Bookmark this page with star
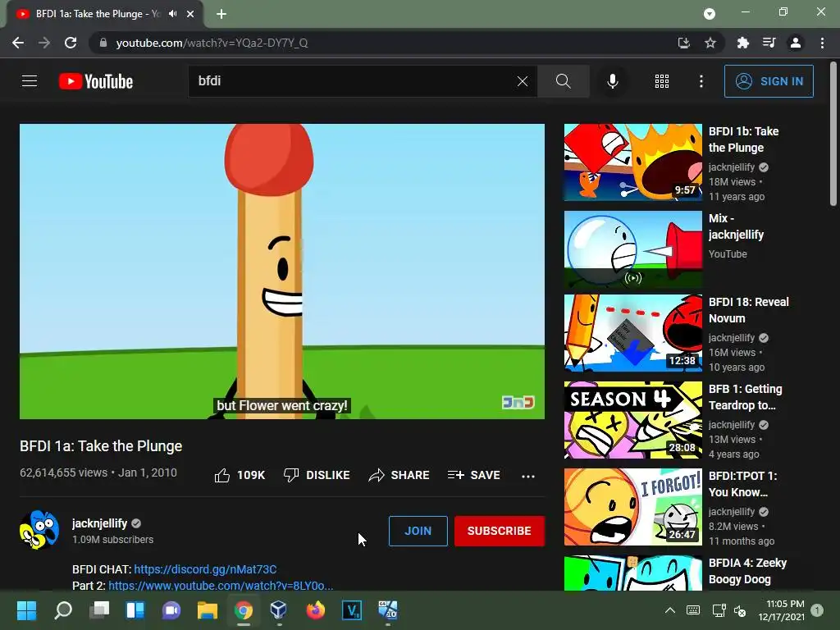 (x=710, y=43)
